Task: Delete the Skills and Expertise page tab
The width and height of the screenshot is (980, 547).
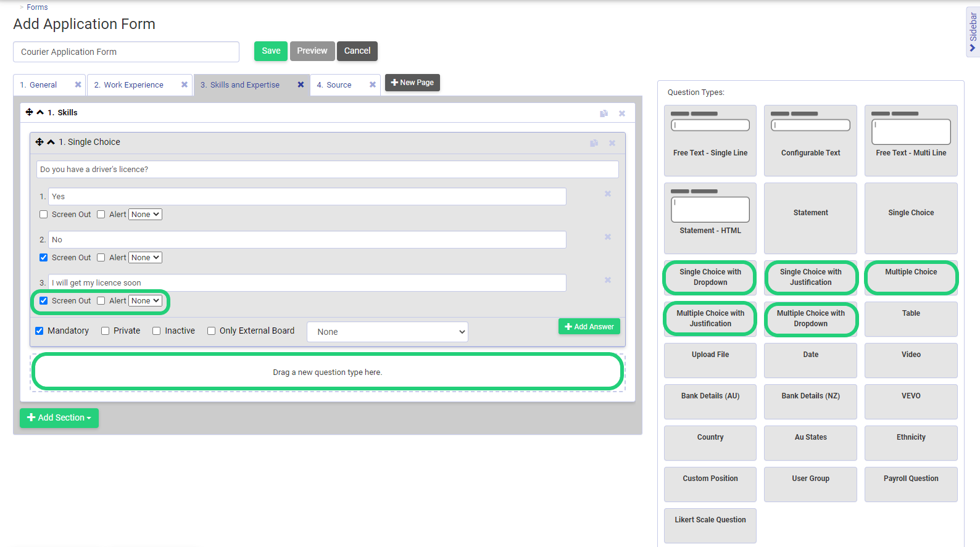Action: pos(301,85)
